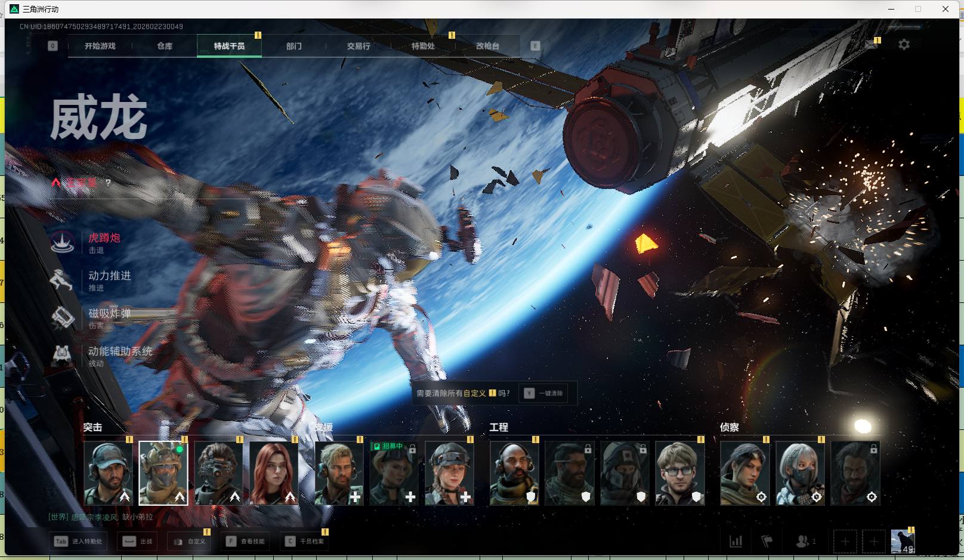Open the mail envelope icon
This screenshot has width=964, height=560.
click(x=871, y=45)
